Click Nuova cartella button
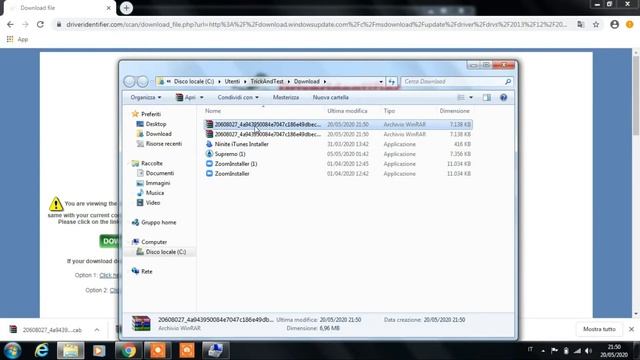Screen dimensions: 640x360 331,98
